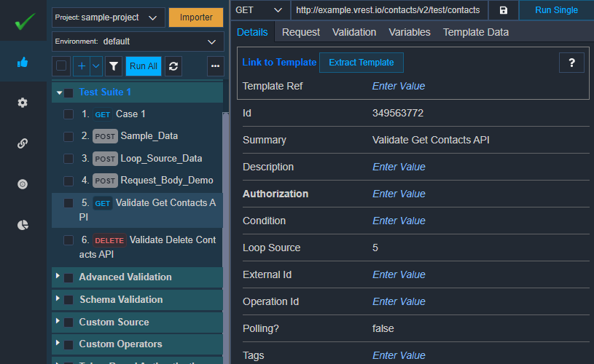Click the Authorization Enter Value field
594x364 pixels.
point(399,194)
